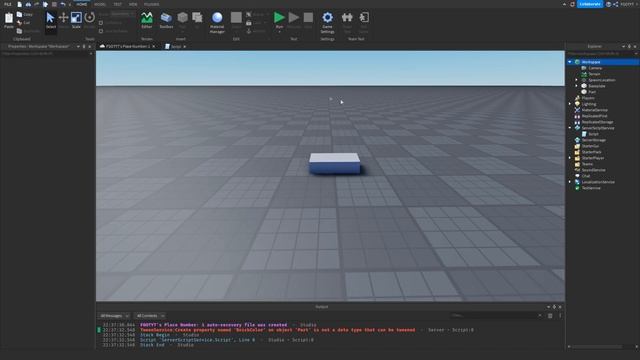The image size is (640, 360).
Task: Click the Lock icon in Edit section
Action: click(249, 23)
